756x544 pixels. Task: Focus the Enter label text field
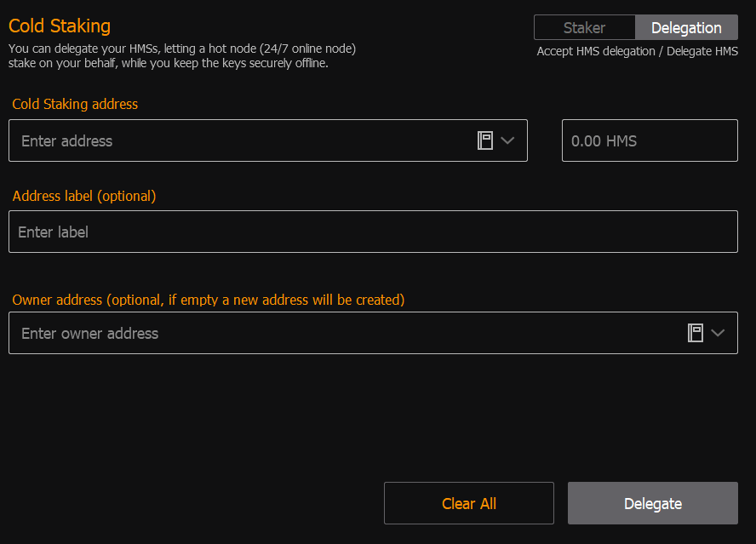pyautogui.click(x=373, y=232)
